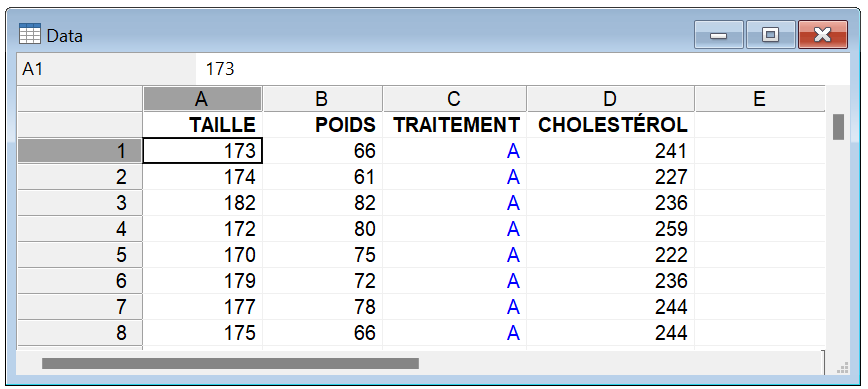The image size is (868, 389).
Task: Click the CHOLESTÉROL variable name cell
Action: [x=611, y=125]
